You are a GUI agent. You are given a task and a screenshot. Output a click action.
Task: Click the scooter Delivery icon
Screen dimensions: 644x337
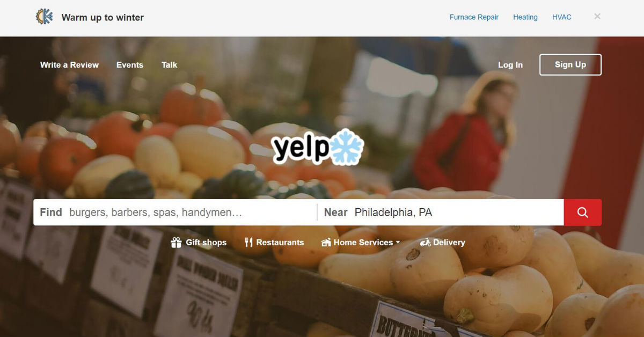[x=426, y=243]
